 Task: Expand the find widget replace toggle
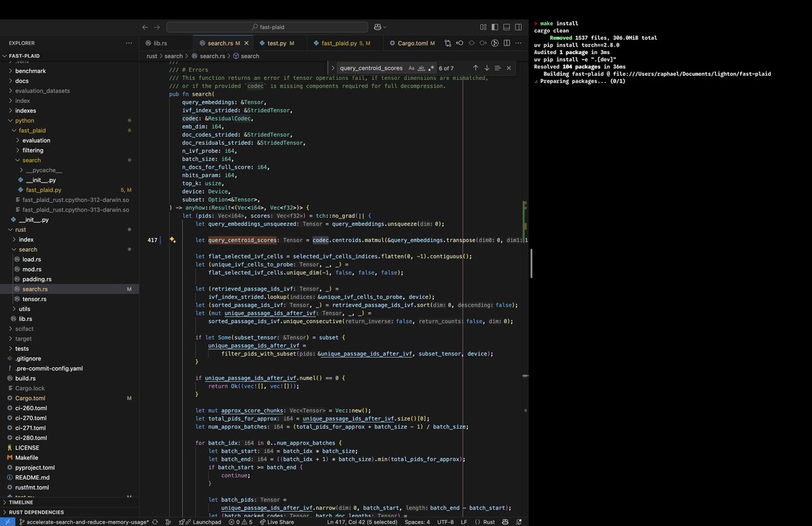(x=333, y=68)
